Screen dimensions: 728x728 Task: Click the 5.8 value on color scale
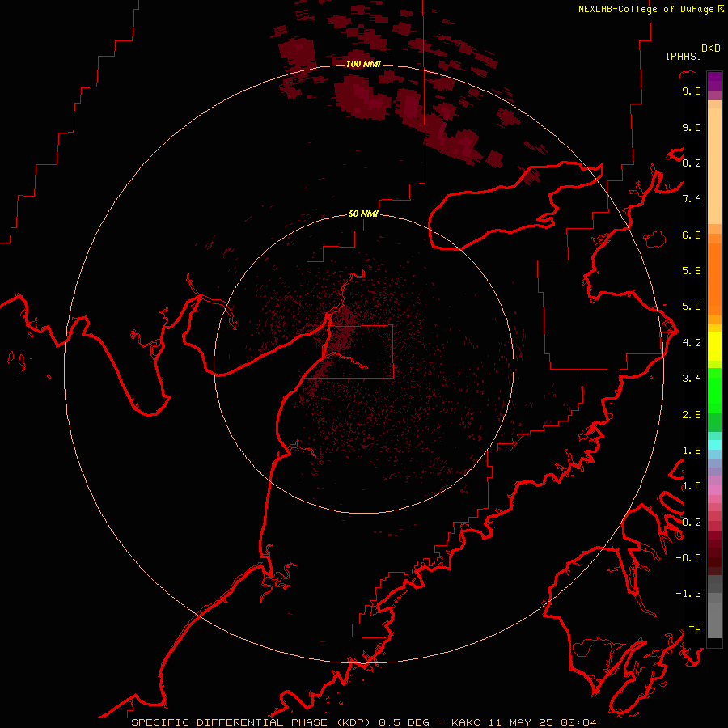tap(692, 271)
